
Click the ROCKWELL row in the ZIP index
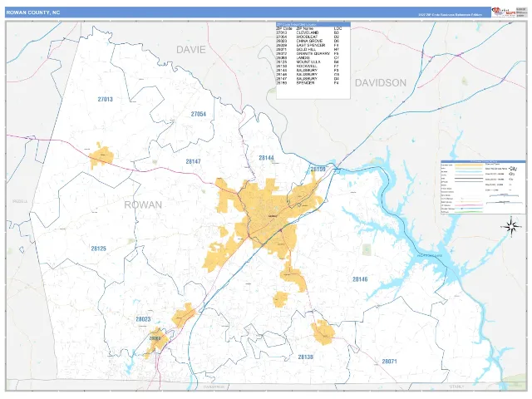click(x=308, y=66)
